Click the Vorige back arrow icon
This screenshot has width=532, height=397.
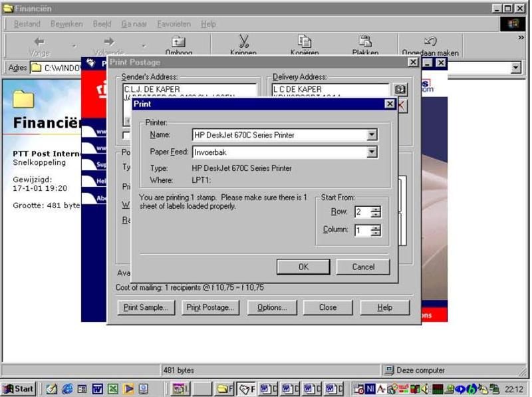(39, 42)
